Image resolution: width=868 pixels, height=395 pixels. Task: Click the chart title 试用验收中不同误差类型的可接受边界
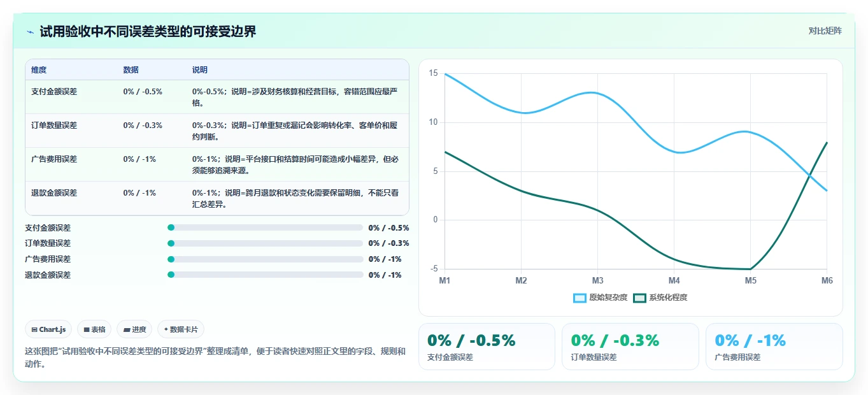[148, 32]
